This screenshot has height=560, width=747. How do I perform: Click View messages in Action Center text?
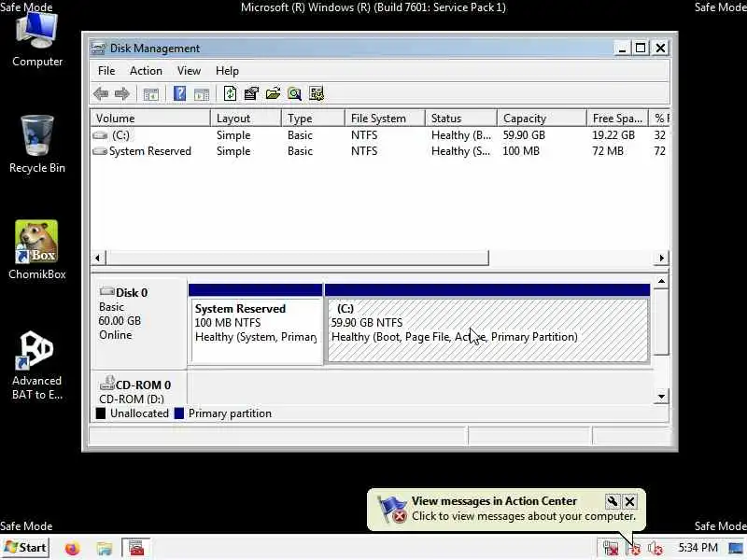[494, 501]
